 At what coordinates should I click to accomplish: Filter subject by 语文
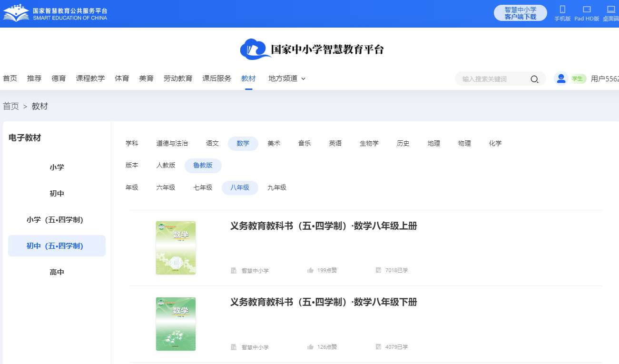click(213, 143)
